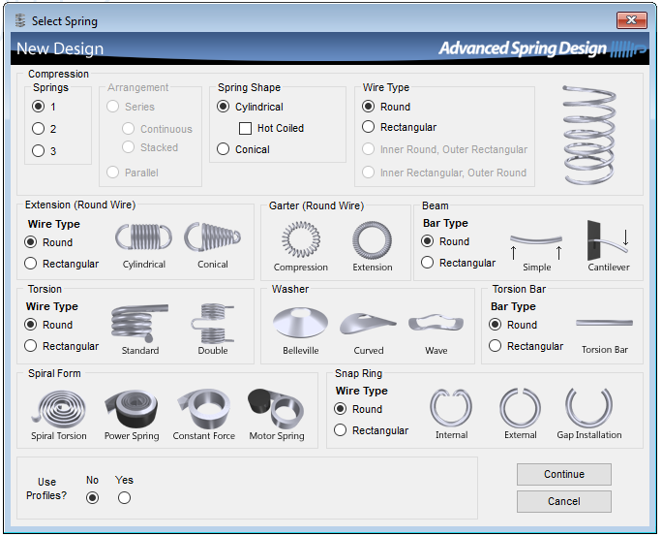This screenshot has height=536, width=662.
Task: Pick the Spiral Torsion spring icon
Action: (x=59, y=407)
